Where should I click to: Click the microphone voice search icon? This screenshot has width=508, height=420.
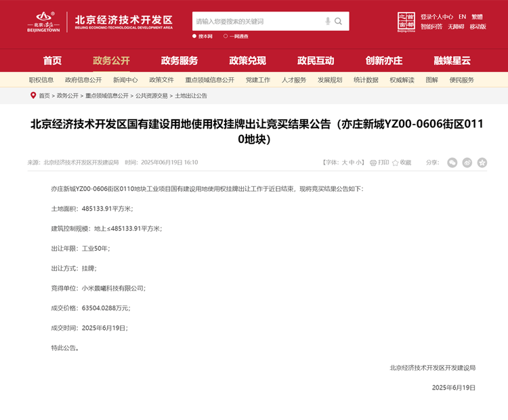(328, 22)
